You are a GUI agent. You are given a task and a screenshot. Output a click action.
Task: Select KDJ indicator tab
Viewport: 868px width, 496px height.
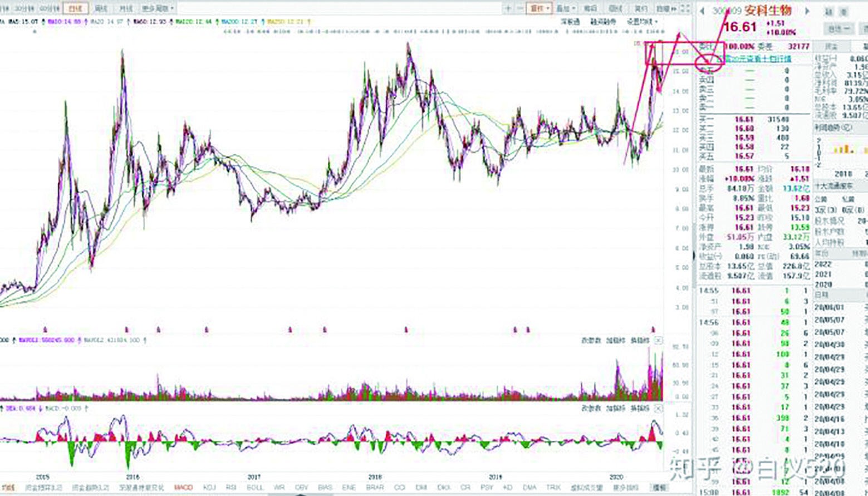[209, 488]
